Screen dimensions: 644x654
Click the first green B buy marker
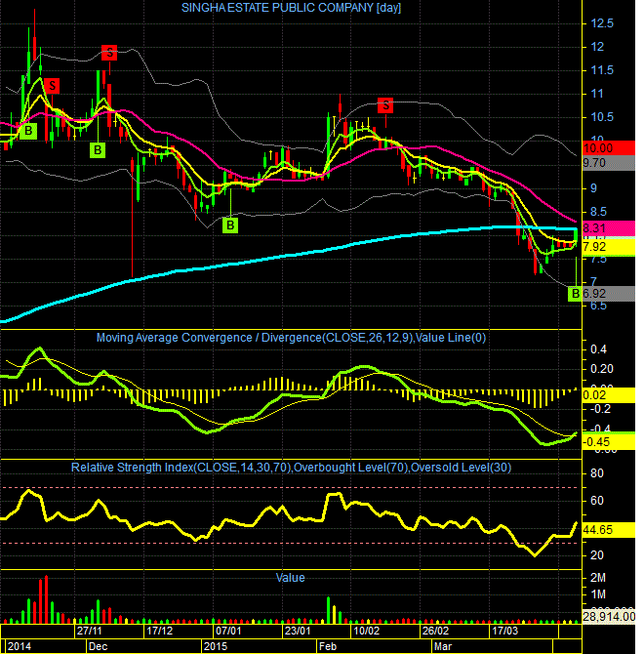pyautogui.click(x=28, y=131)
